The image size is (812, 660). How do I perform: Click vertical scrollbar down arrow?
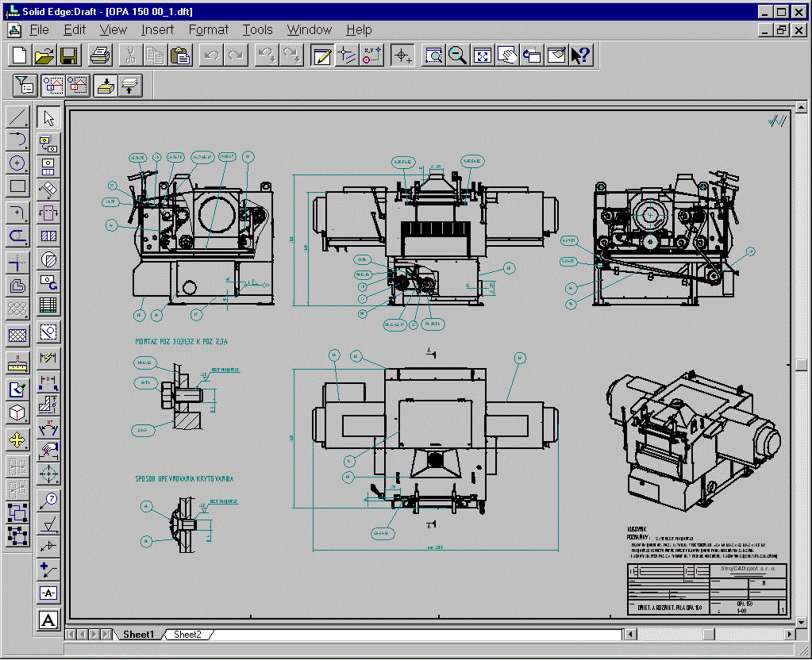(801, 622)
